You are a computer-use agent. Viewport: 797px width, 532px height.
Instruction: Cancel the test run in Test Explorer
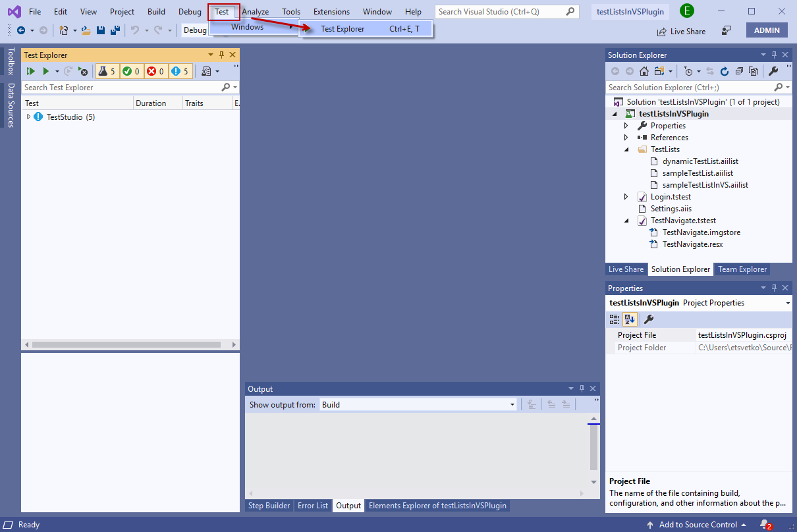(x=83, y=71)
